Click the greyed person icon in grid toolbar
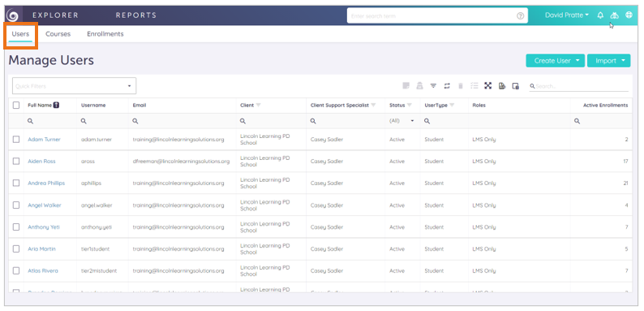This screenshot has height=311, width=644. point(419,85)
